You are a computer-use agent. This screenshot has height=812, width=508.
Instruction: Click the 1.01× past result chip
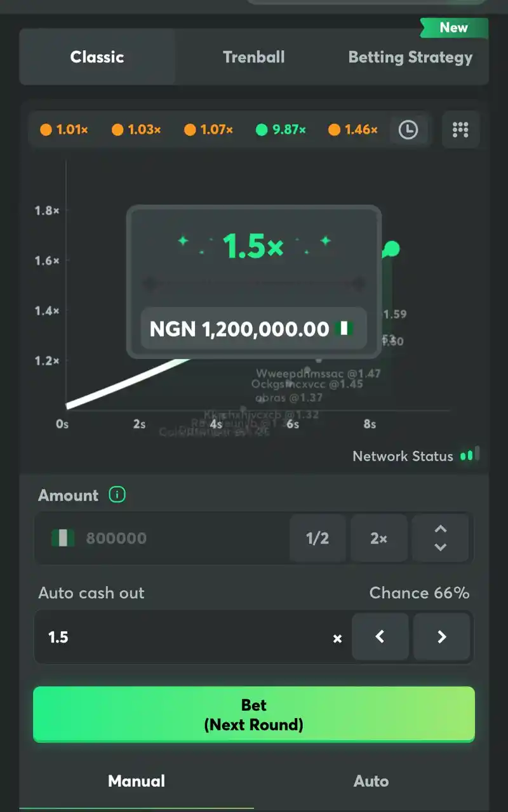tap(64, 130)
